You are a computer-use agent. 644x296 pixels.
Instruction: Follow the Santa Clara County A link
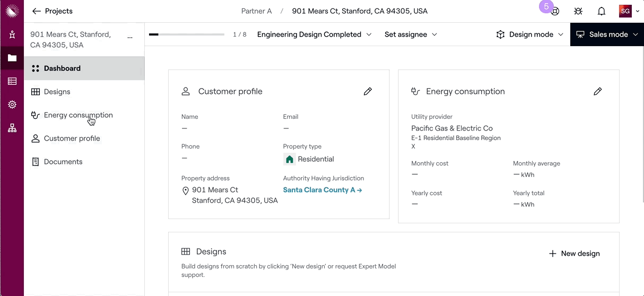pyautogui.click(x=322, y=190)
